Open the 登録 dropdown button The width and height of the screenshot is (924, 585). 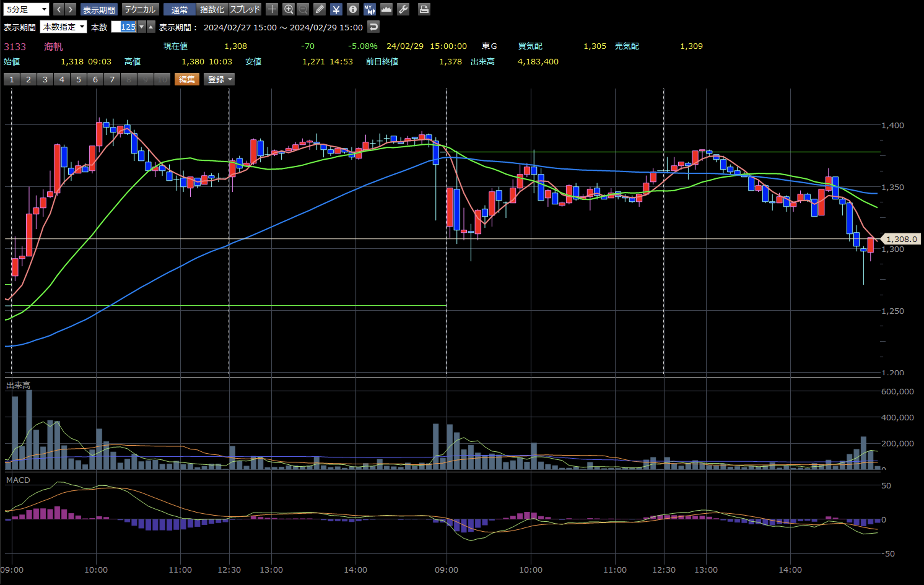coord(219,80)
